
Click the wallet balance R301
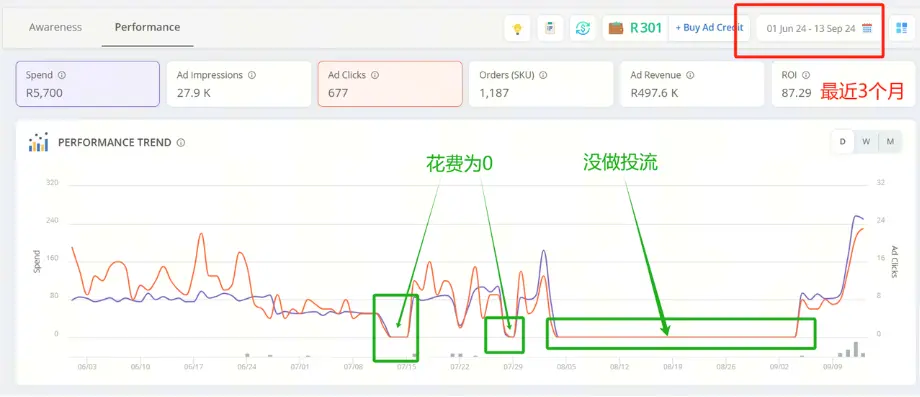pos(635,28)
